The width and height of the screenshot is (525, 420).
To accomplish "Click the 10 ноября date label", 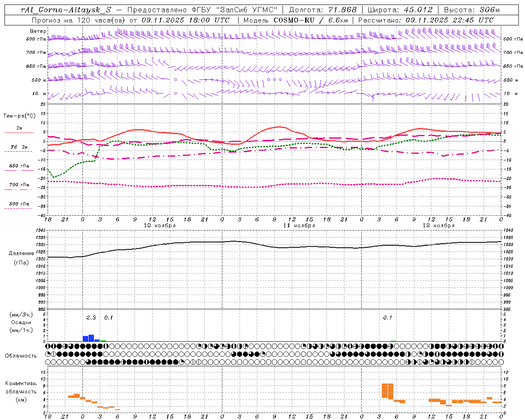I will click(x=160, y=226).
